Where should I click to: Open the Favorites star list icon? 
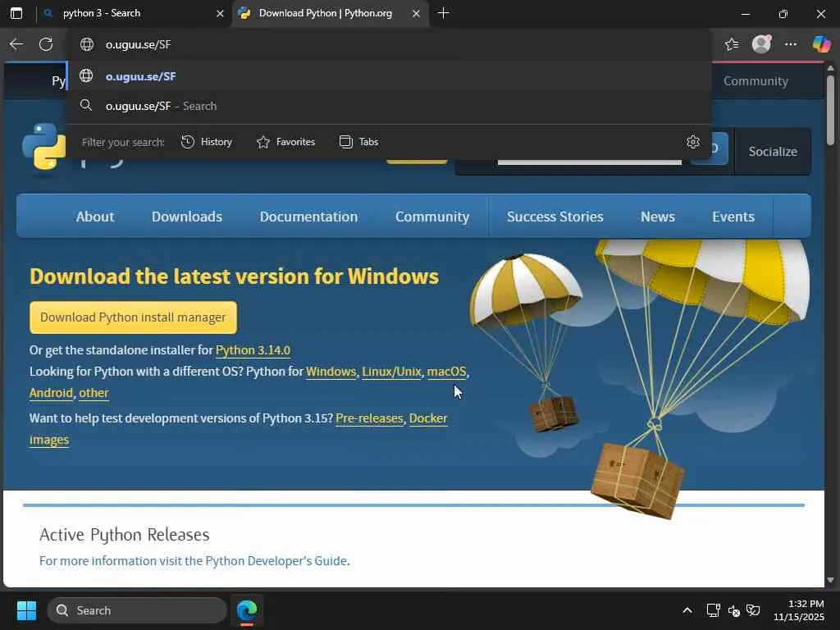point(732,44)
